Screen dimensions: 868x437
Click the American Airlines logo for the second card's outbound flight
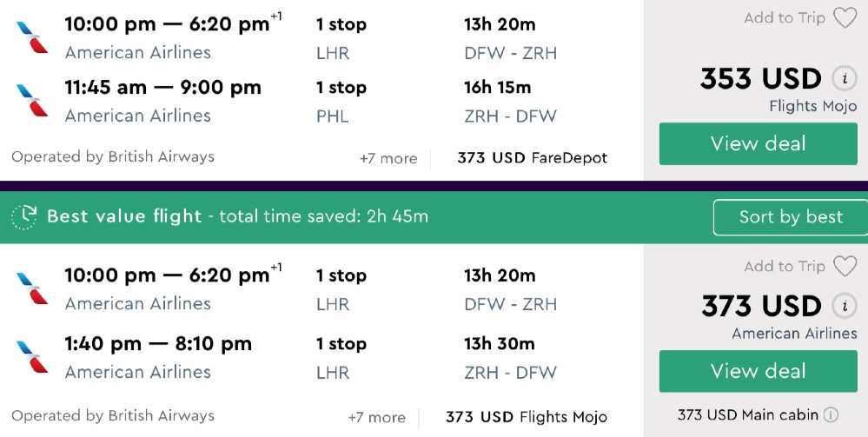coord(32,288)
